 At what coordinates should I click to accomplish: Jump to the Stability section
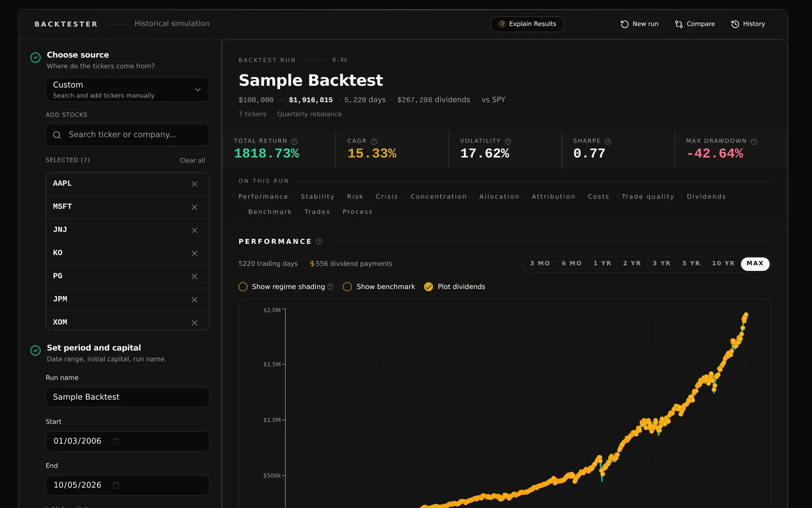point(318,197)
